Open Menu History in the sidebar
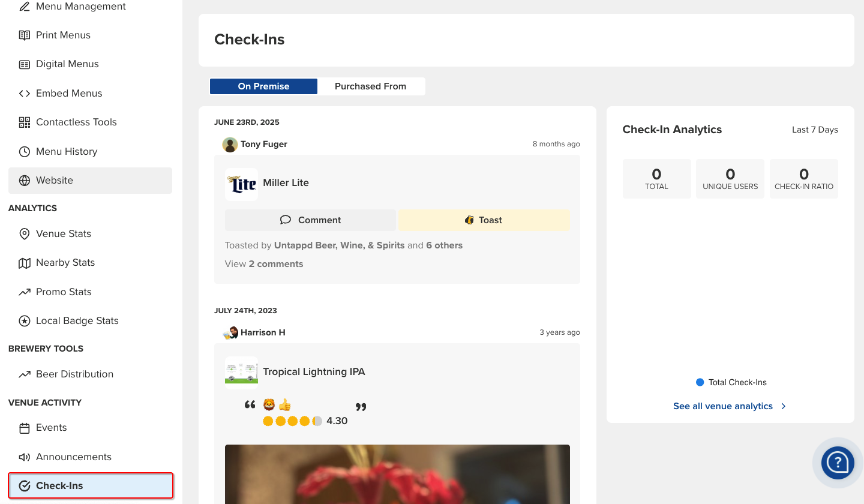The width and height of the screenshot is (864, 504). (66, 152)
